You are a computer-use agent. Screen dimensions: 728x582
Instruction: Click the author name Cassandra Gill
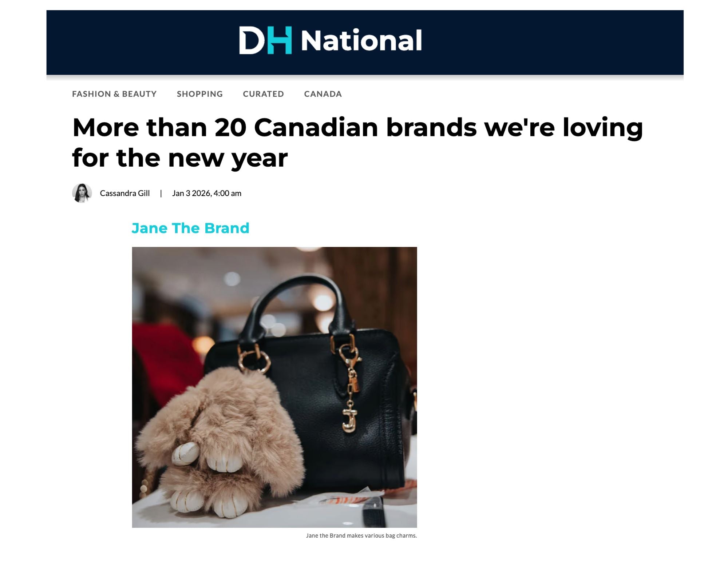tap(125, 193)
